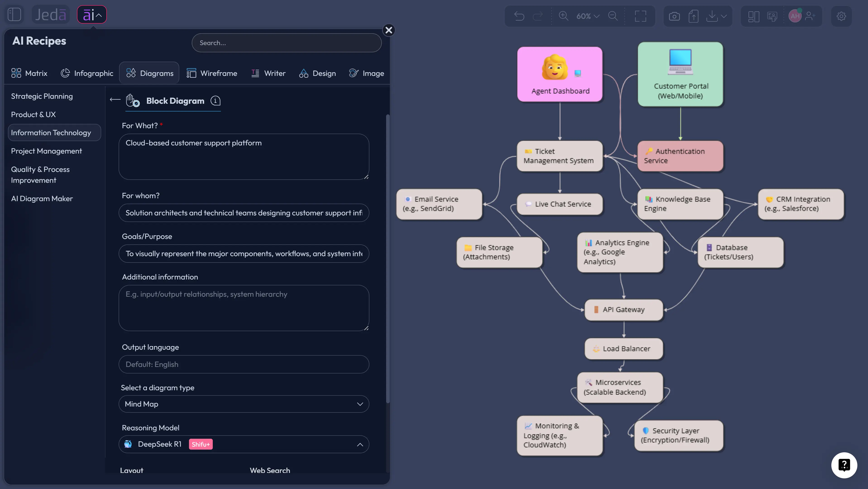Go back with the left arrow

(115, 99)
